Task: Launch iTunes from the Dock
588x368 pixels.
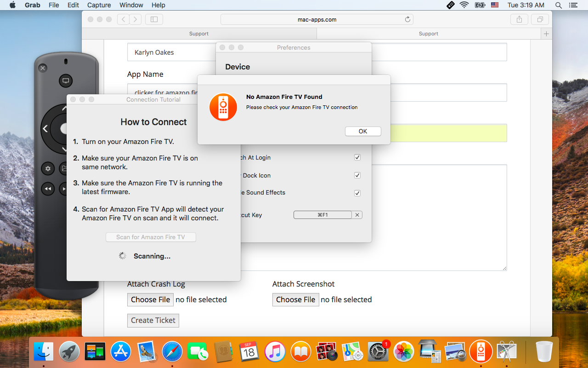Action: point(275,352)
